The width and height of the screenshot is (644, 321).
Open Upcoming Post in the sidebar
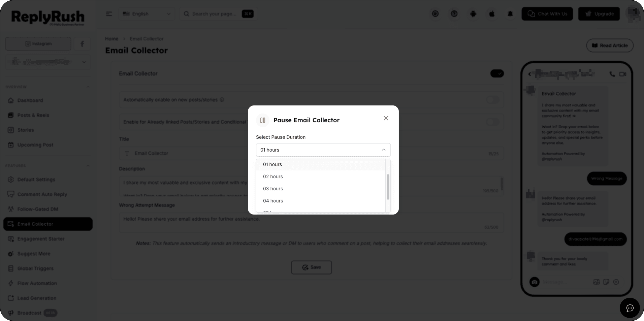tap(48, 145)
